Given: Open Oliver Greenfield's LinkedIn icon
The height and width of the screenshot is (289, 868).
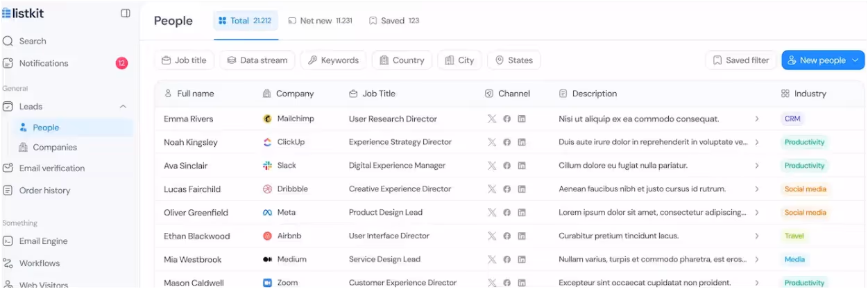Looking at the screenshot, I should 522,213.
